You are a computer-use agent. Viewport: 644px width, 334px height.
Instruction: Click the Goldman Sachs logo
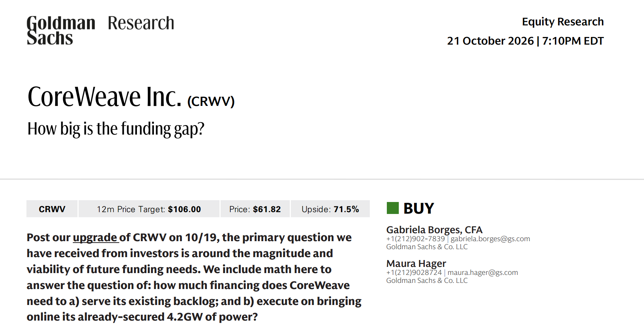[61, 30]
